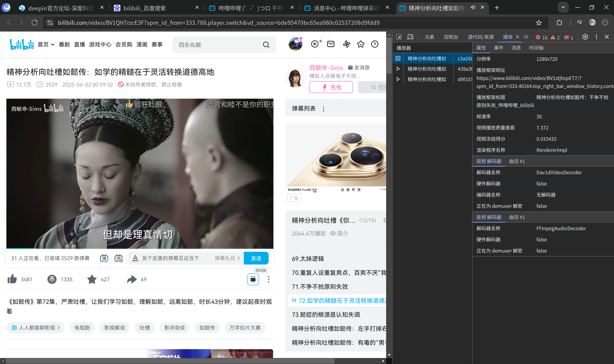Screen dimensions: 614x364
Task: Open the dynamics fan icon in Bilibili header
Action: coord(347,44)
